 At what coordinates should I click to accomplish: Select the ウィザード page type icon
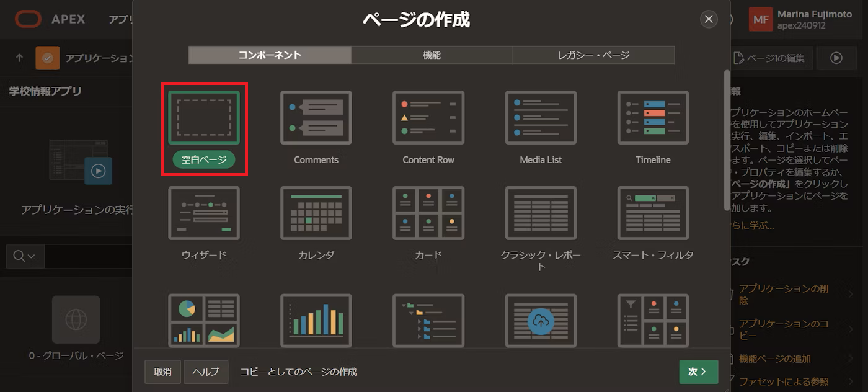point(204,213)
